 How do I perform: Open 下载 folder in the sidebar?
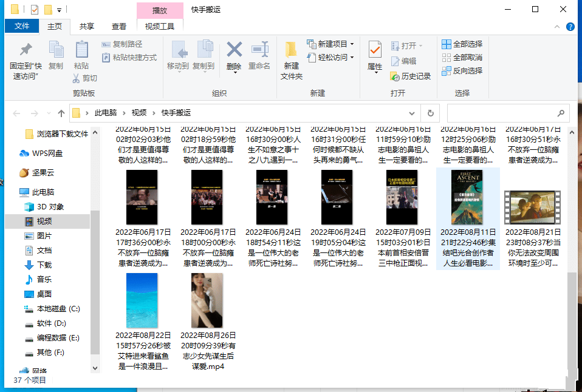coord(38,265)
